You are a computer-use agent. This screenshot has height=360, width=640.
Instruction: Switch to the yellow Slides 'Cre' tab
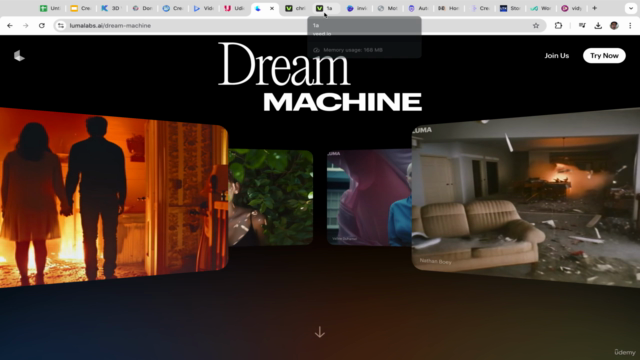pyautogui.click(x=80, y=8)
